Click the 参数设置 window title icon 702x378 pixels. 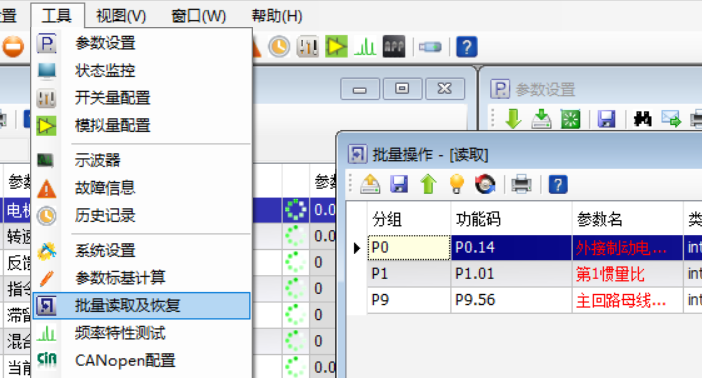[x=500, y=89]
